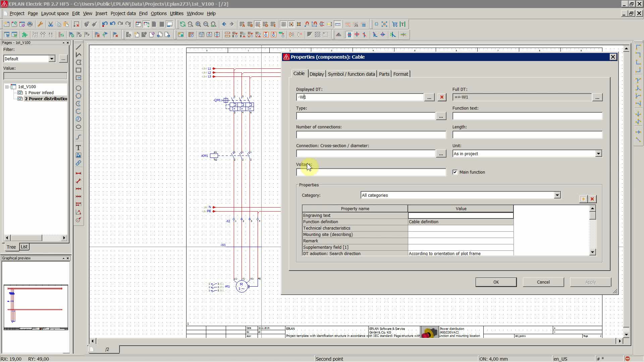Open the Category dropdown
The height and width of the screenshot is (362, 644).
[x=557, y=195]
